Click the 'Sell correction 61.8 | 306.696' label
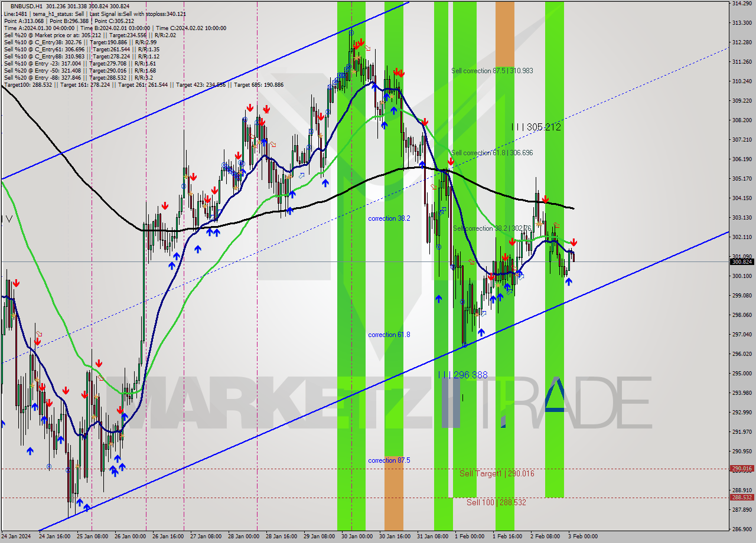The image size is (756, 543). pos(492,153)
